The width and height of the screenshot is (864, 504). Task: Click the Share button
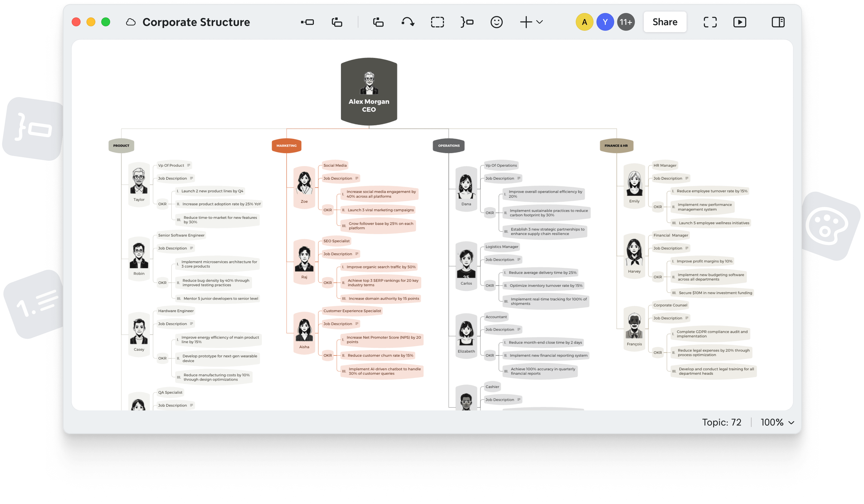(x=664, y=22)
